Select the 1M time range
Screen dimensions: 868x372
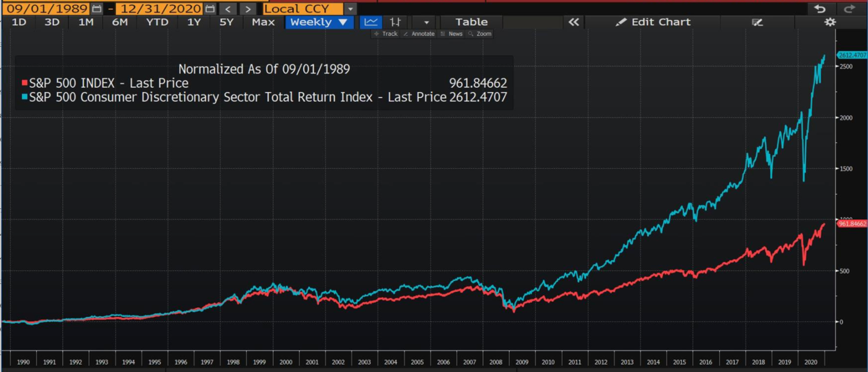pyautogui.click(x=86, y=22)
